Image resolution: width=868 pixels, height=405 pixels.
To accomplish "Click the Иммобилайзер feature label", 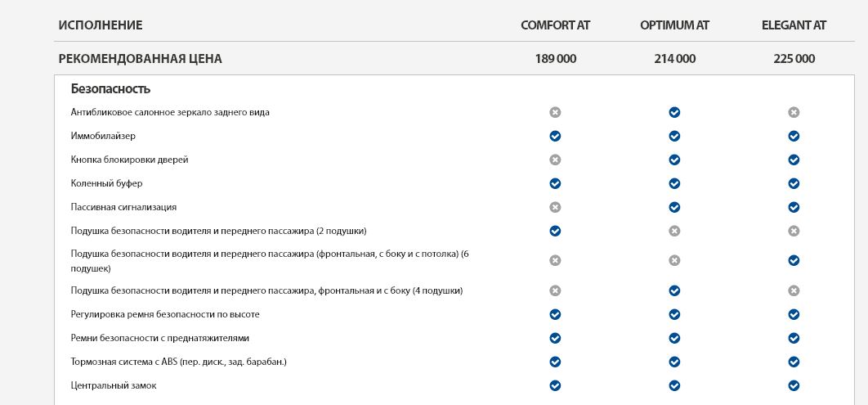I will [x=103, y=136].
